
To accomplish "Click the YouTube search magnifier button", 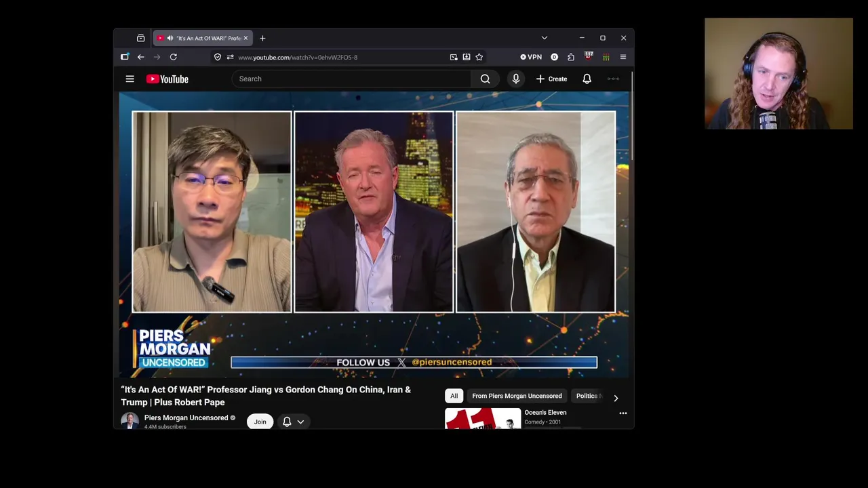I will tap(485, 79).
